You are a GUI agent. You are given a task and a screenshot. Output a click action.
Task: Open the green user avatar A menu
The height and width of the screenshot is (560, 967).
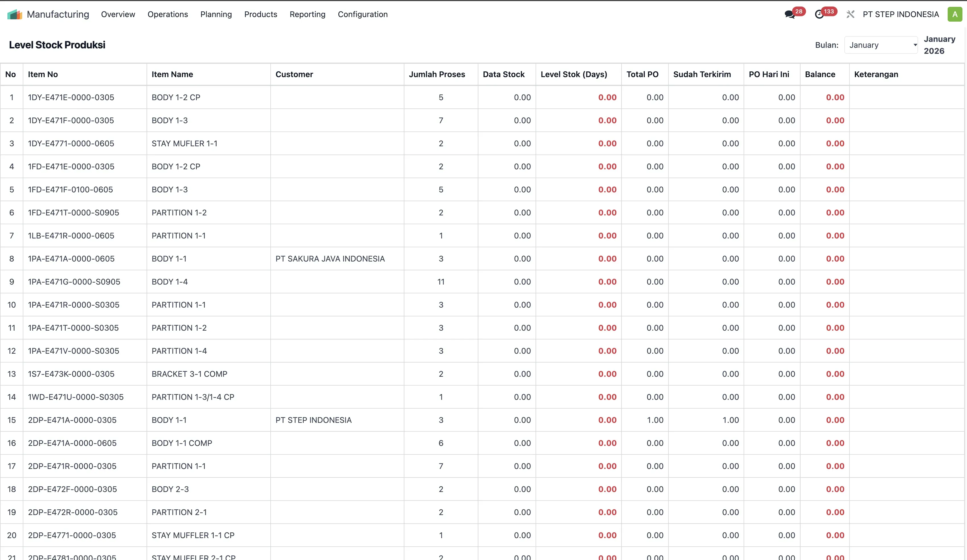[955, 14]
